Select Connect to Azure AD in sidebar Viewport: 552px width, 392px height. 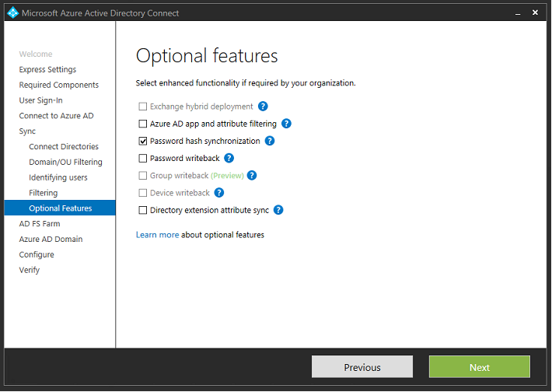click(x=56, y=116)
